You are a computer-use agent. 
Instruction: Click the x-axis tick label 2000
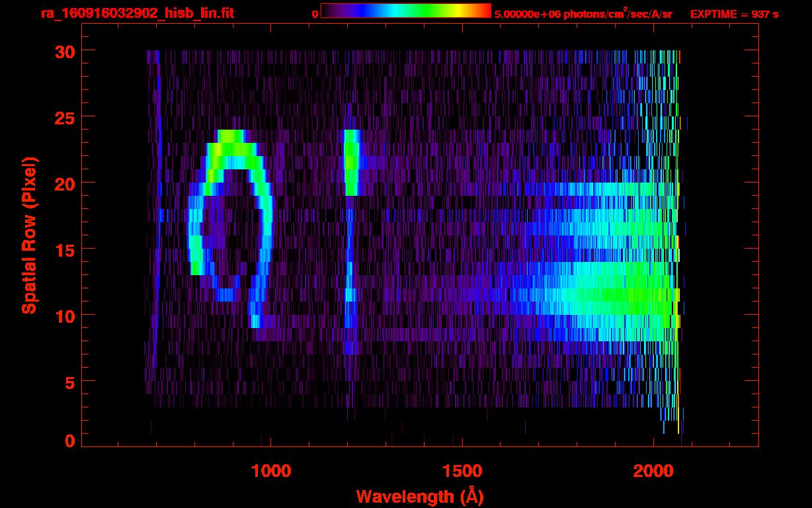click(653, 470)
